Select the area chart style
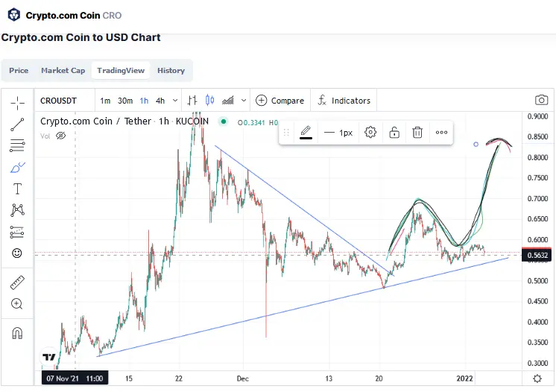This screenshot has height=392, width=556. (228, 101)
